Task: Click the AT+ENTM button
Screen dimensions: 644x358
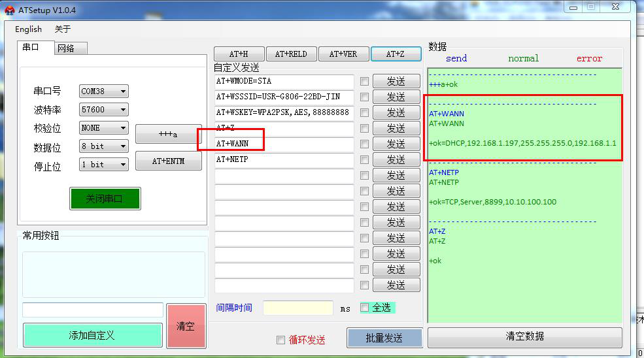Action: [168, 161]
